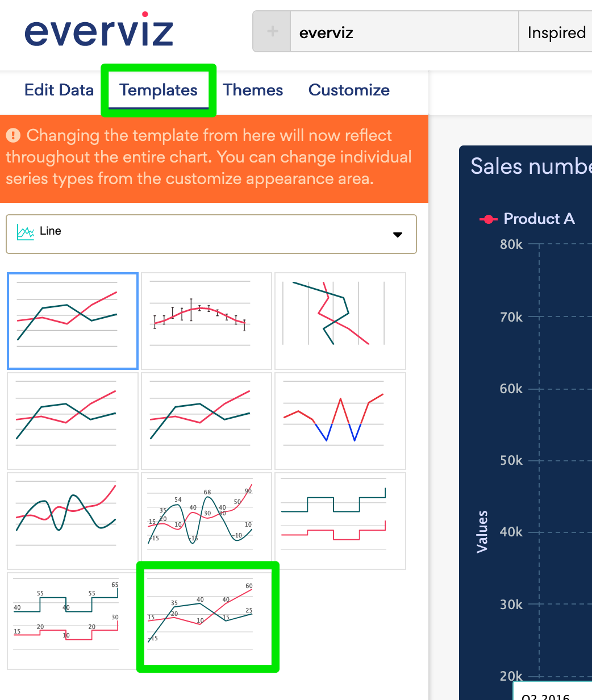Select the spline template with data labels
This screenshot has width=592, height=700.
click(x=207, y=520)
